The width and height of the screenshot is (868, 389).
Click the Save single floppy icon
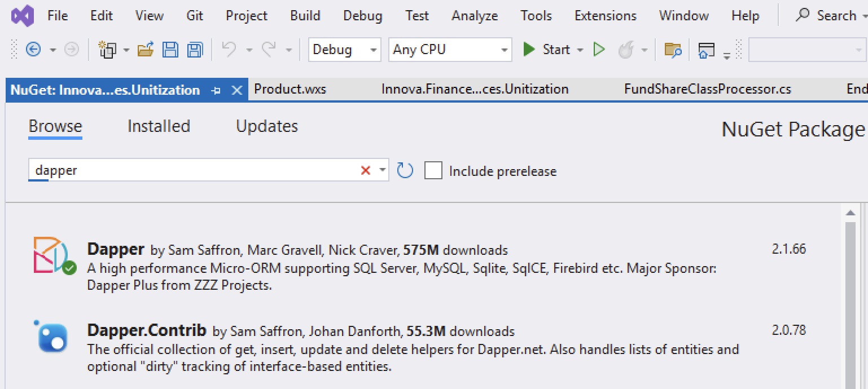pos(170,50)
